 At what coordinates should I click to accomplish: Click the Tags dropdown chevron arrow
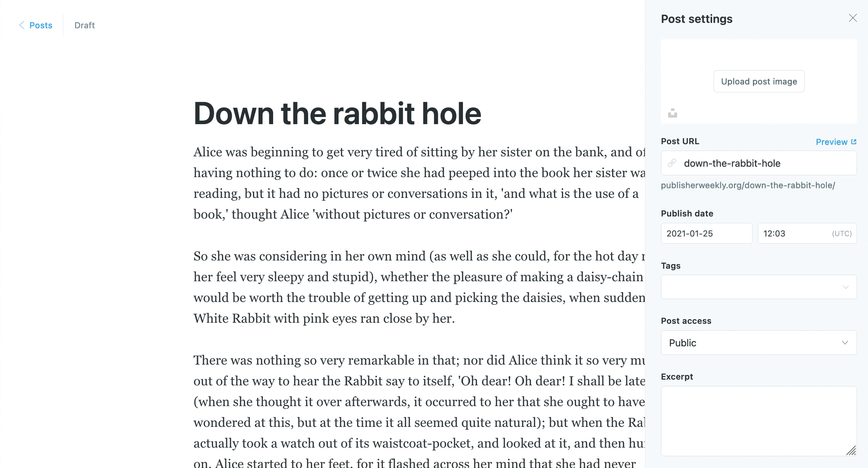(x=845, y=287)
